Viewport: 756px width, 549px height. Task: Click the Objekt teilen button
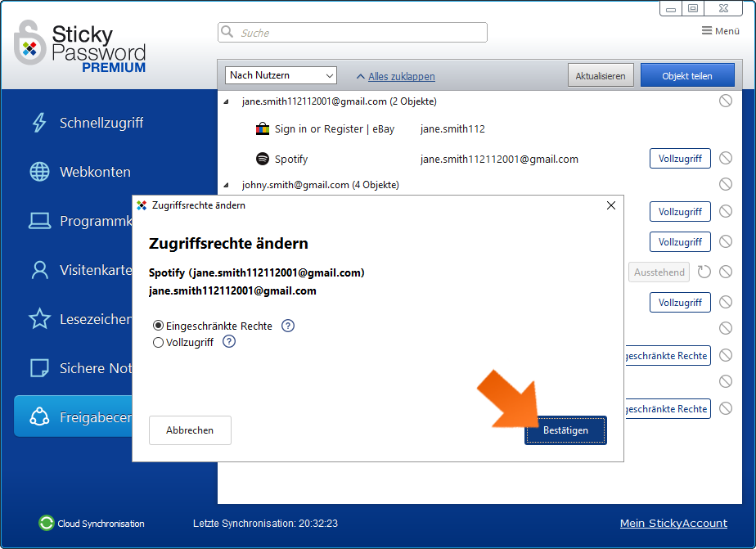(687, 75)
